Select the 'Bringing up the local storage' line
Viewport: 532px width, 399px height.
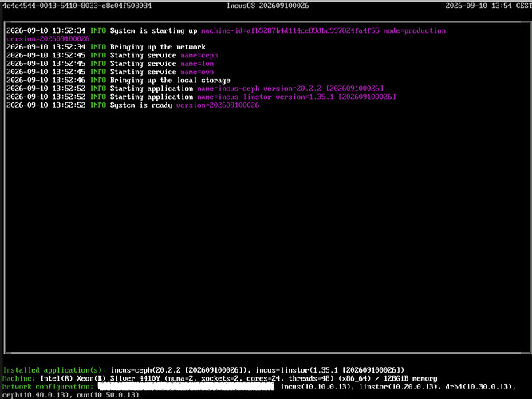click(118, 81)
